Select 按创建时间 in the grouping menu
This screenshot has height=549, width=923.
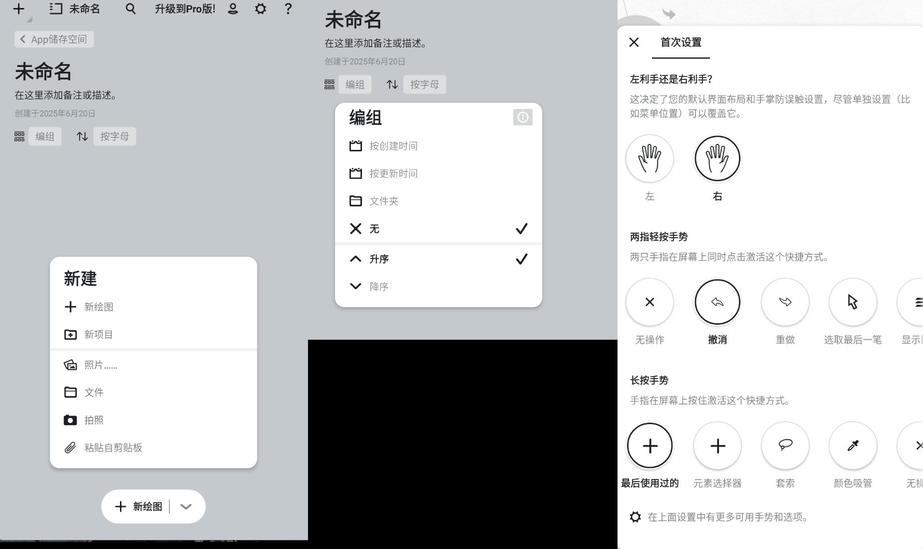[x=393, y=146]
